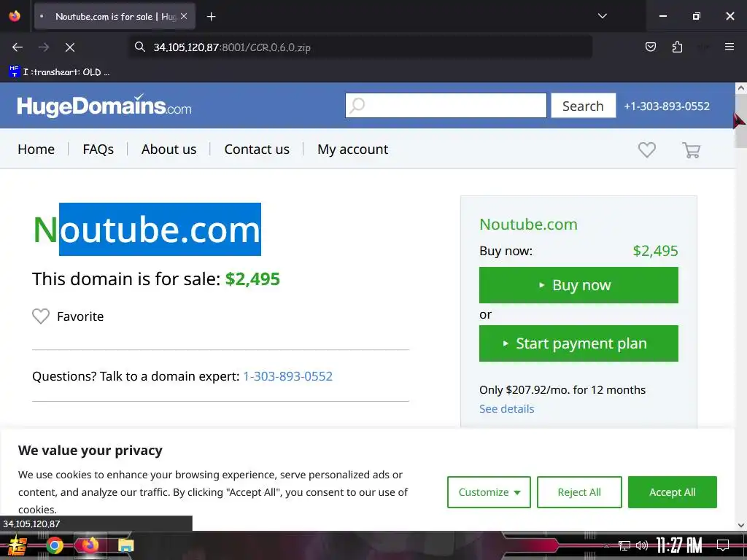The width and height of the screenshot is (747, 560).
Task: Open File Explorer from the taskbar
Action: (126, 545)
